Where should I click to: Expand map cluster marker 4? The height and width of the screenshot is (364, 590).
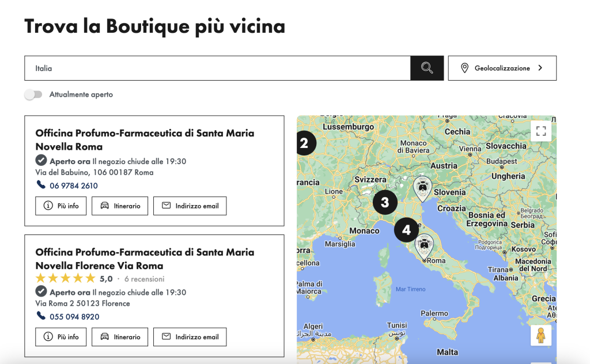(x=406, y=230)
